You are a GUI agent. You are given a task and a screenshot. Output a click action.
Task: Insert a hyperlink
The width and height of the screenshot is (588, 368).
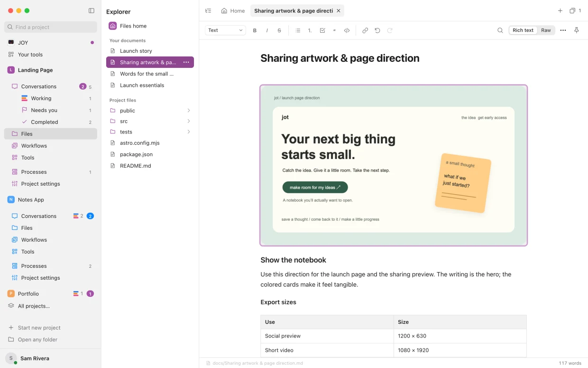click(365, 30)
